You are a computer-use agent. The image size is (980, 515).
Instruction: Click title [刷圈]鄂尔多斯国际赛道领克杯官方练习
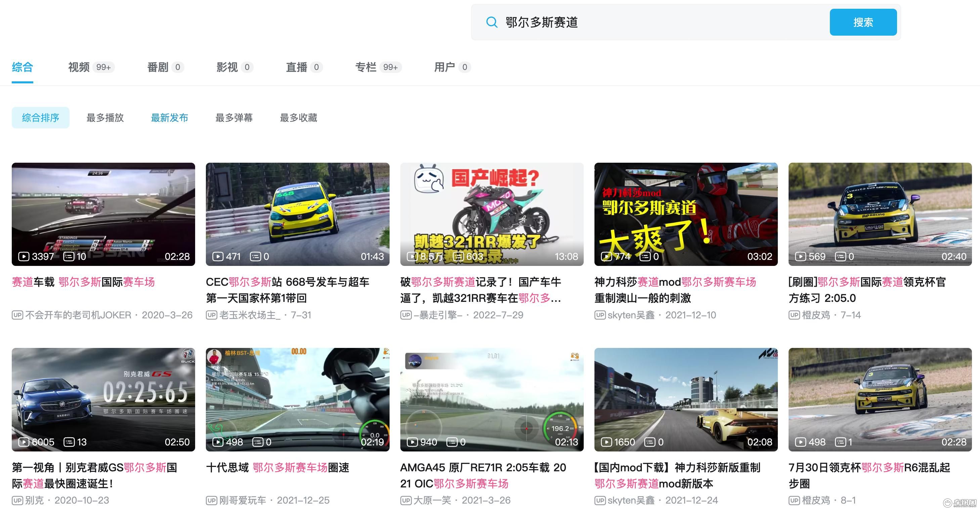(867, 290)
